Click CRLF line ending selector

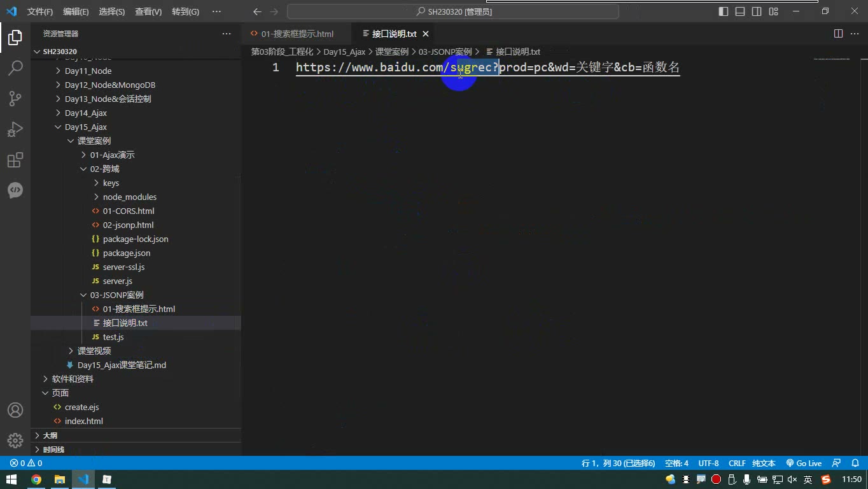tap(737, 463)
